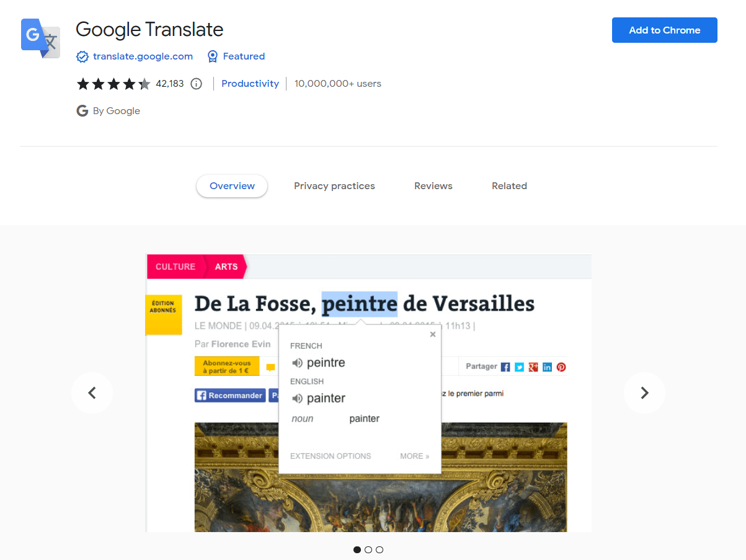The height and width of the screenshot is (560, 746).
Task: Select the second carousel dot indicator
Action: [368, 549]
